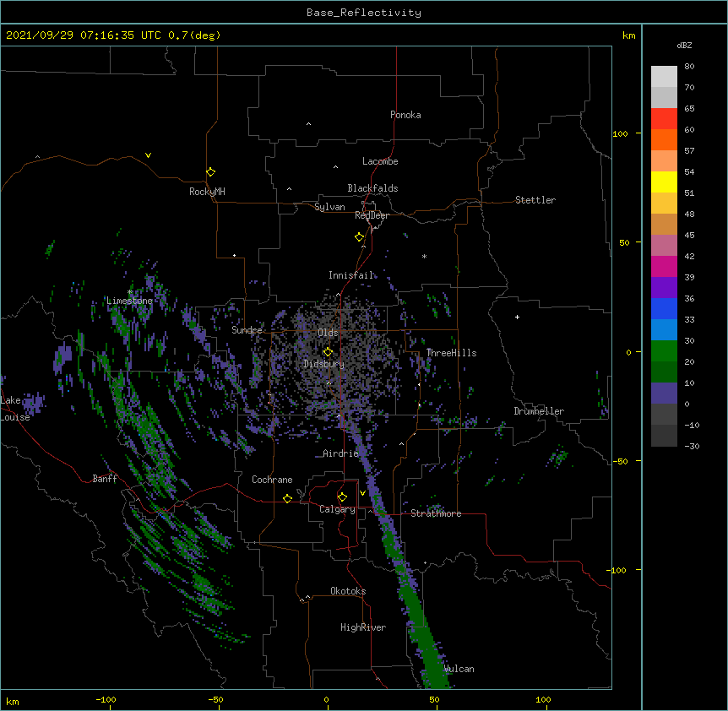Screen dimensions: 728x711
Task: Select the blue 36 dBZ color swatch
Action: click(664, 308)
